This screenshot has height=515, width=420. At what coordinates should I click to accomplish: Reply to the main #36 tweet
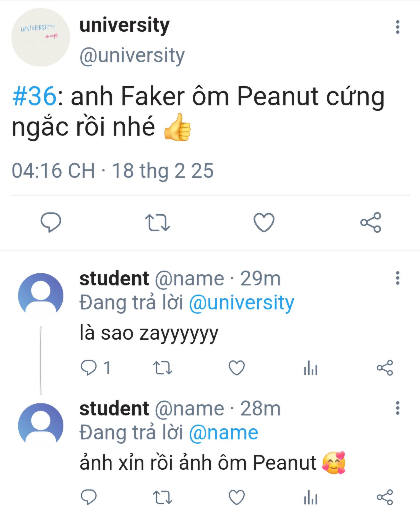pos(51,222)
